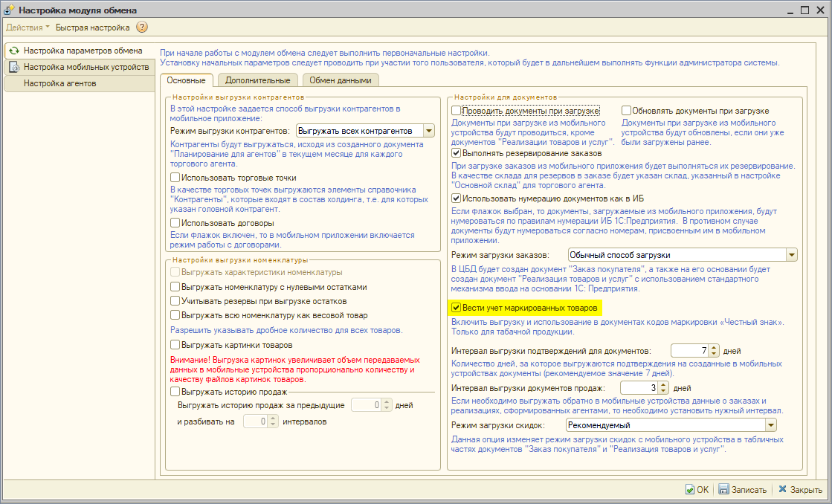Enable Использовать торговые точки checkbox
The width and height of the screenshot is (832, 504).
(175, 178)
